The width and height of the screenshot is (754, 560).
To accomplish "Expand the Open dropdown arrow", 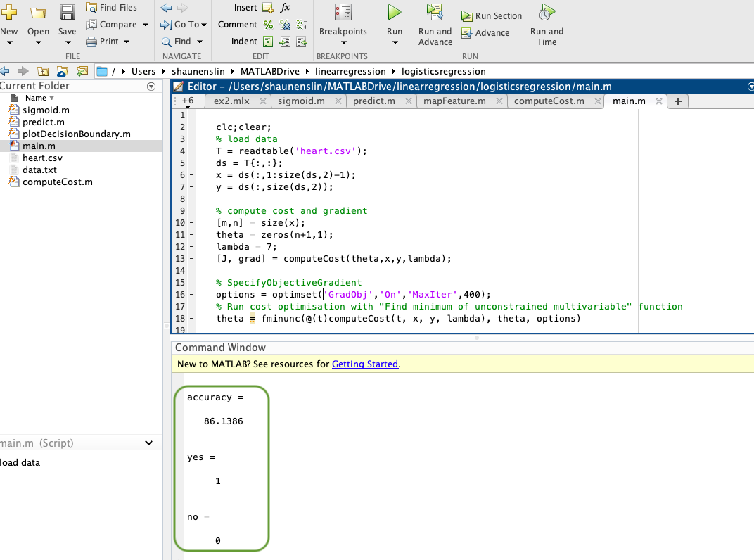I will click(x=39, y=42).
